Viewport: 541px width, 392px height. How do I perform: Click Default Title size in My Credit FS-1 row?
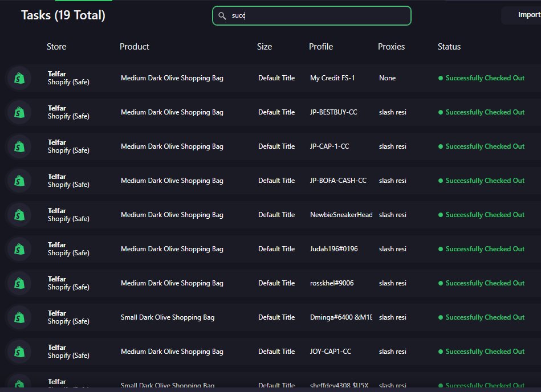[x=276, y=78]
